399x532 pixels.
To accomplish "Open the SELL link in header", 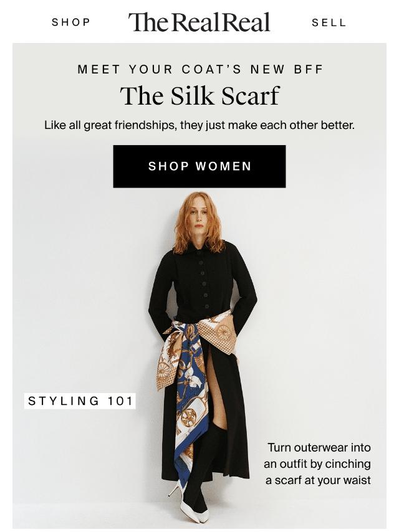I will [329, 22].
